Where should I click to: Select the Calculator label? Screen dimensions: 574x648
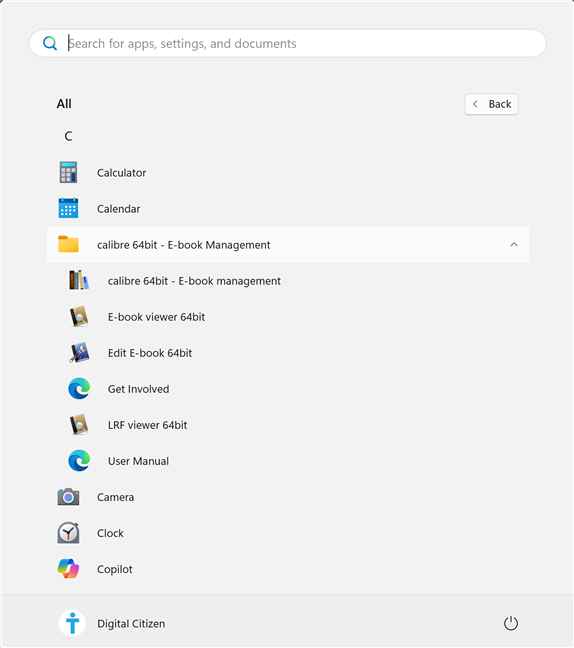[x=121, y=173]
